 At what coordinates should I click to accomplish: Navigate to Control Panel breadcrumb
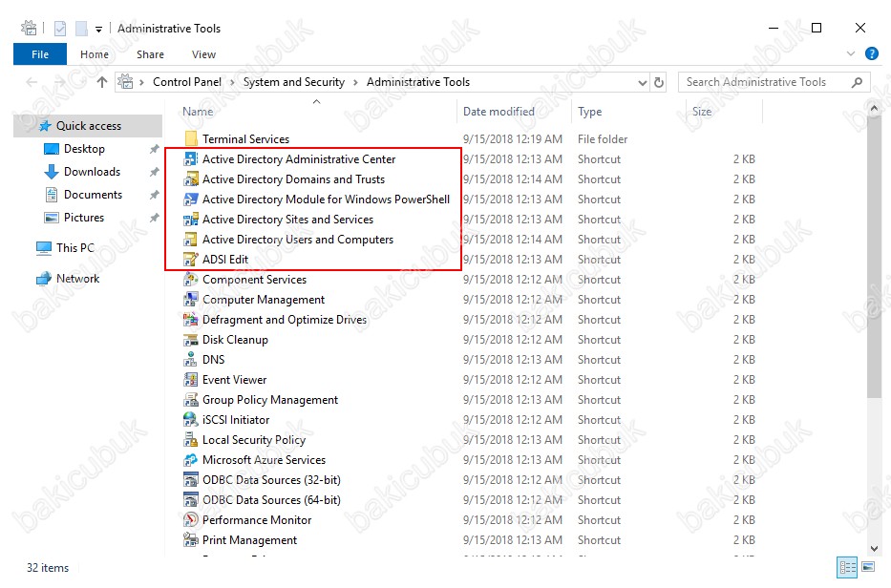point(187,82)
